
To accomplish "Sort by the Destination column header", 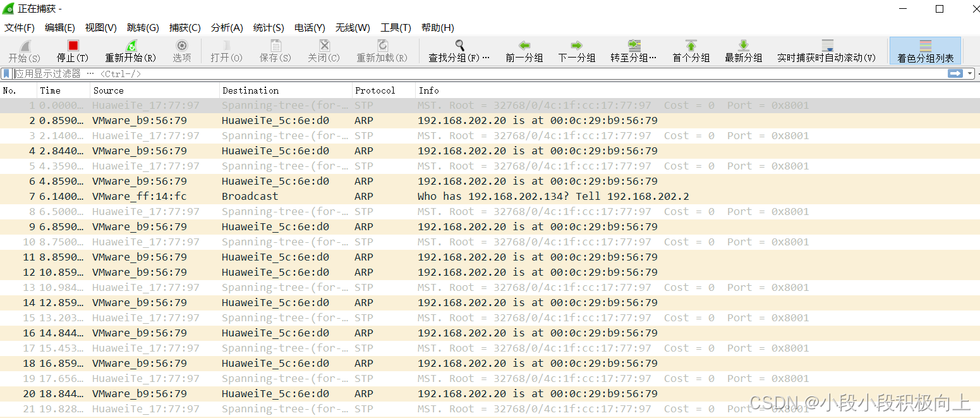I will [286, 90].
